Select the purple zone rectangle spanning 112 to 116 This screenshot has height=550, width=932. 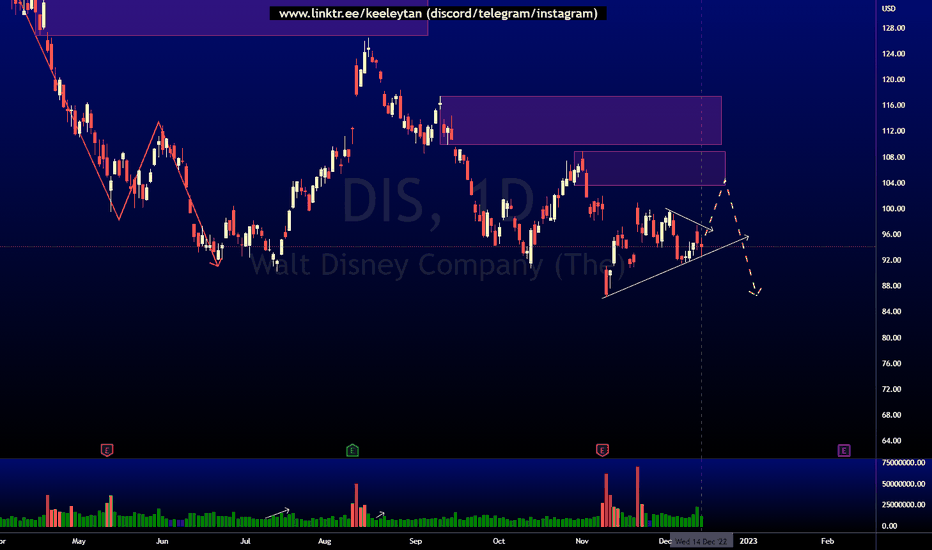pyautogui.click(x=581, y=120)
